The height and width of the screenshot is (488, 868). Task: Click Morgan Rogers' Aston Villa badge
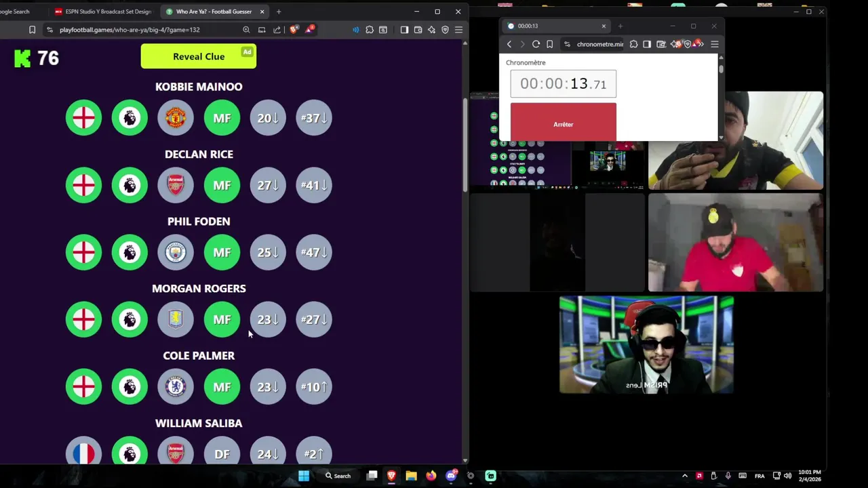click(176, 319)
